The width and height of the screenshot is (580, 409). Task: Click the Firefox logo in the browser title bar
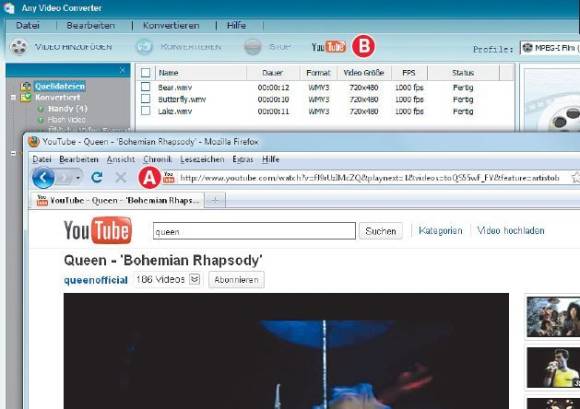[34, 142]
